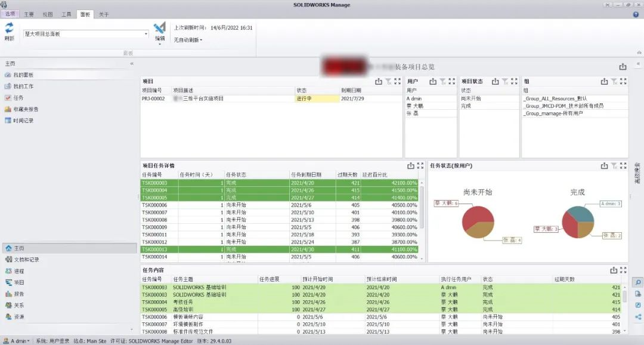Open the help question-mark icon
Screen dimensions: 644x345
(636, 14)
